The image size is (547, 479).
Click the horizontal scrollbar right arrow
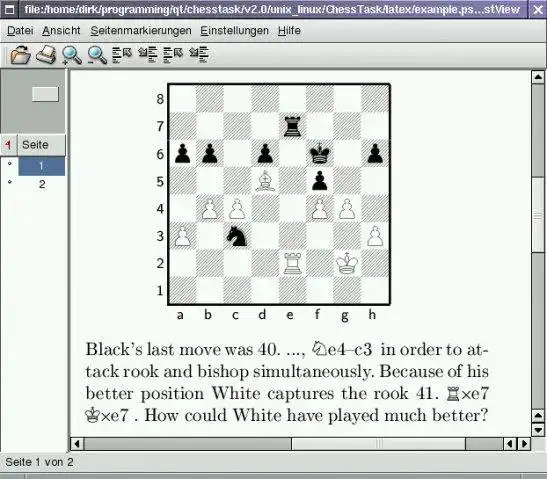(524, 444)
